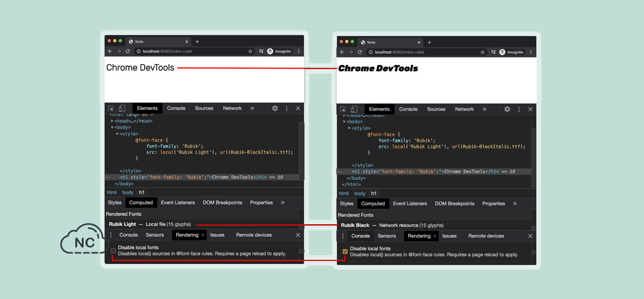Select inspect element tool in right DevTools
Screen dimensions: 644x299
[x=343, y=109]
